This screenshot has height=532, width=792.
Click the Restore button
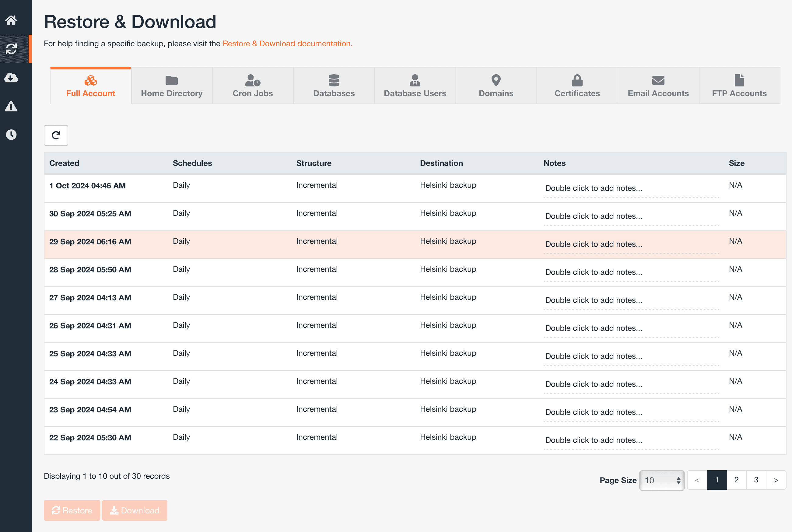tap(72, 510)
